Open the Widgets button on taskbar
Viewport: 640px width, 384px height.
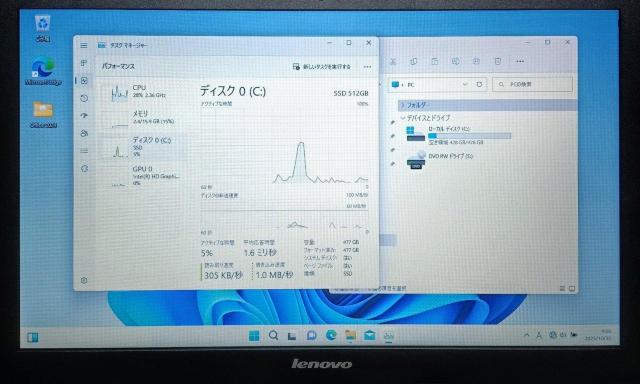pyautogui.click(x=33, y=337)
